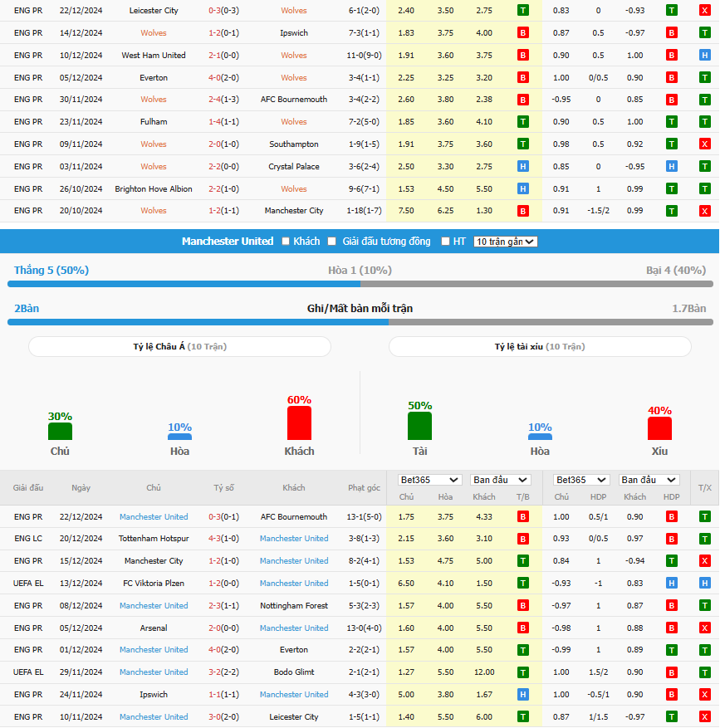Click the red 40% Xỉu chart bar
The image size is (720, 728).
tap(659, 428)
